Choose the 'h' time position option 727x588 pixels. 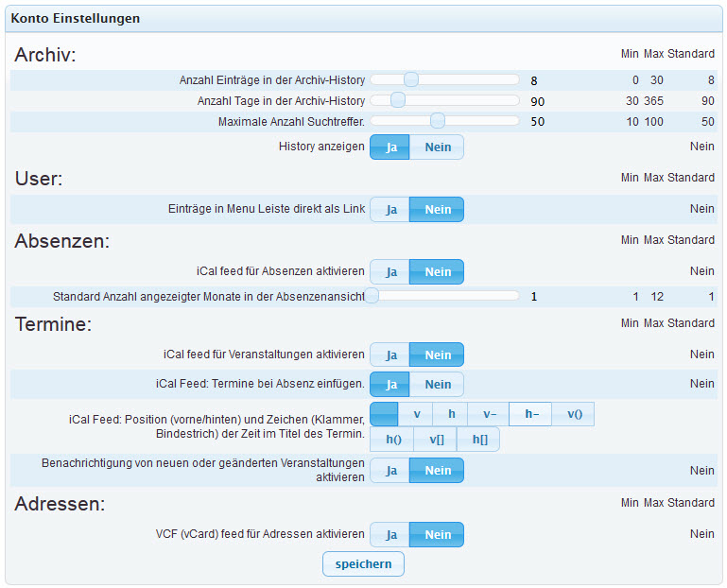451,415
